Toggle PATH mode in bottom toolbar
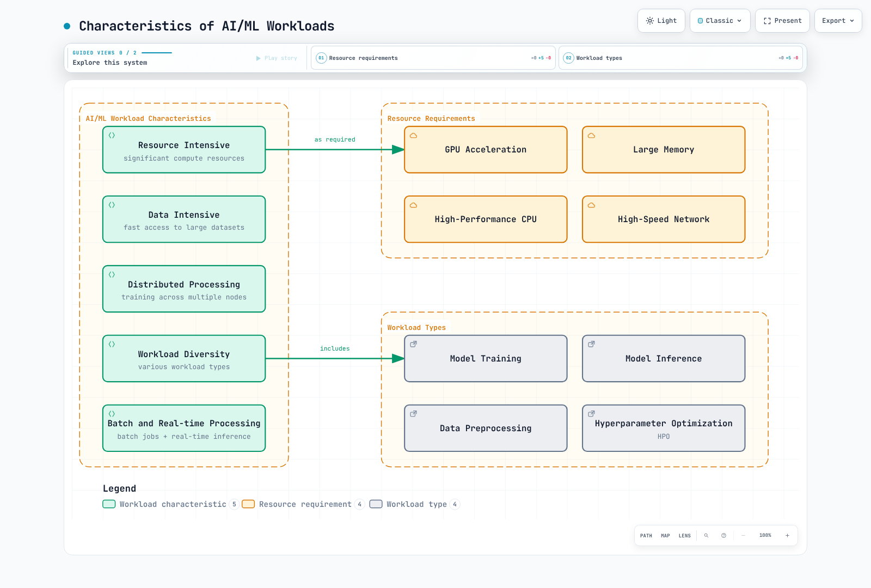 pyautogui.click(x=646, y=536)
